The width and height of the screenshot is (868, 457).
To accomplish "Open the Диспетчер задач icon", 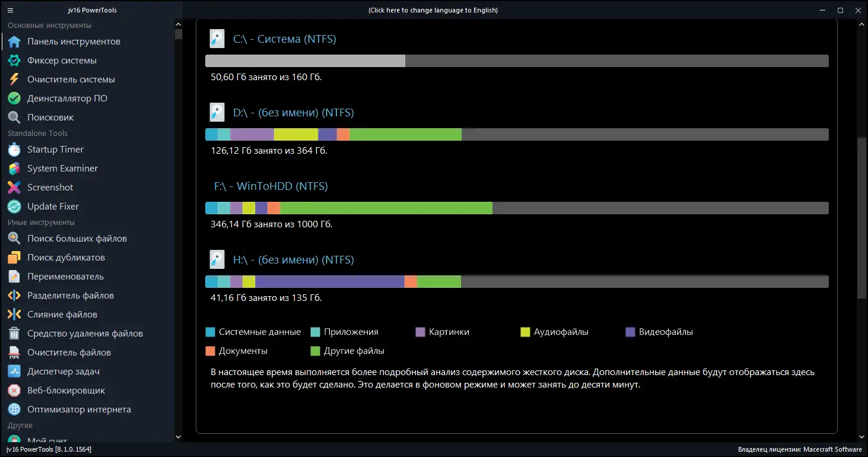I will point(14,372).
